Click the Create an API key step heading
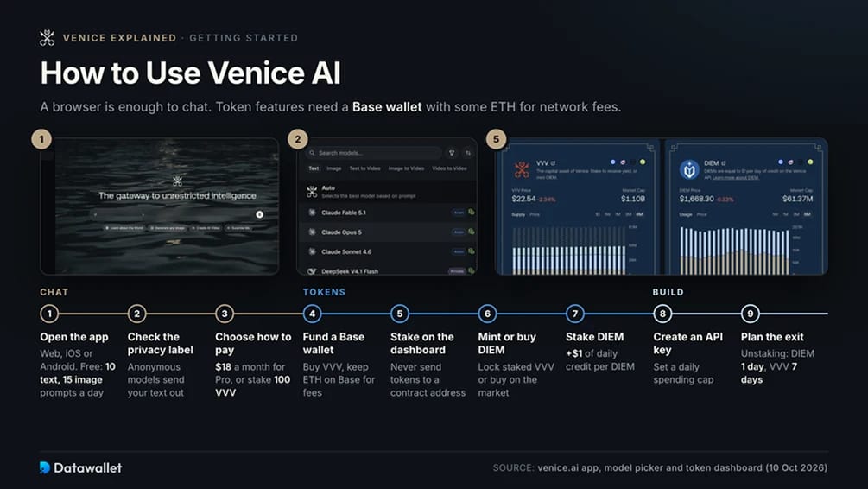Viewport: 868px width, 489px height. tap(687, 343)
